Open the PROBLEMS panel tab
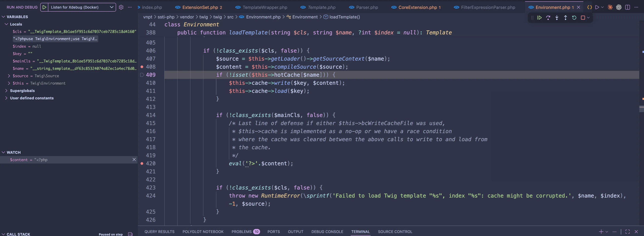 pyautogui.click(x=246, y=232)
